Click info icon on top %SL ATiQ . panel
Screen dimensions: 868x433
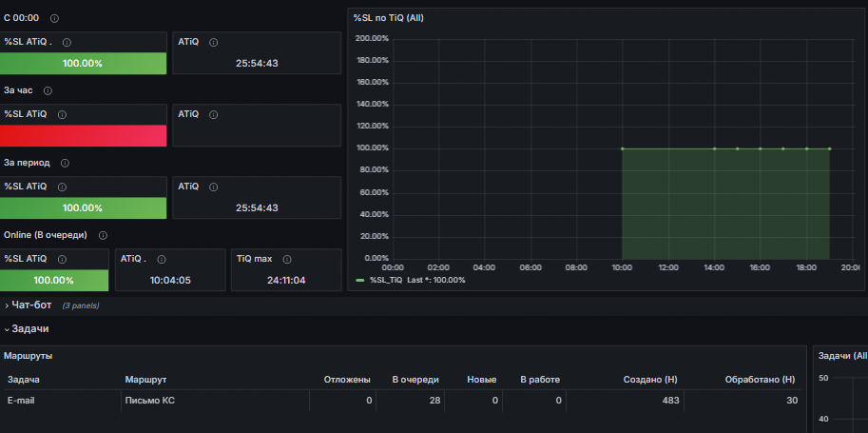point(67,42)
